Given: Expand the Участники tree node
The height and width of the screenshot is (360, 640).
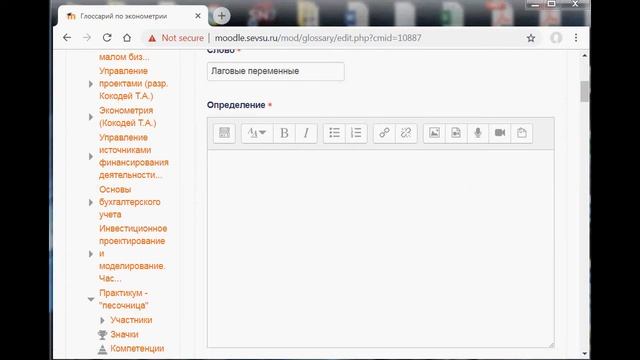Looking at the screenshot, I should [102, 320].
